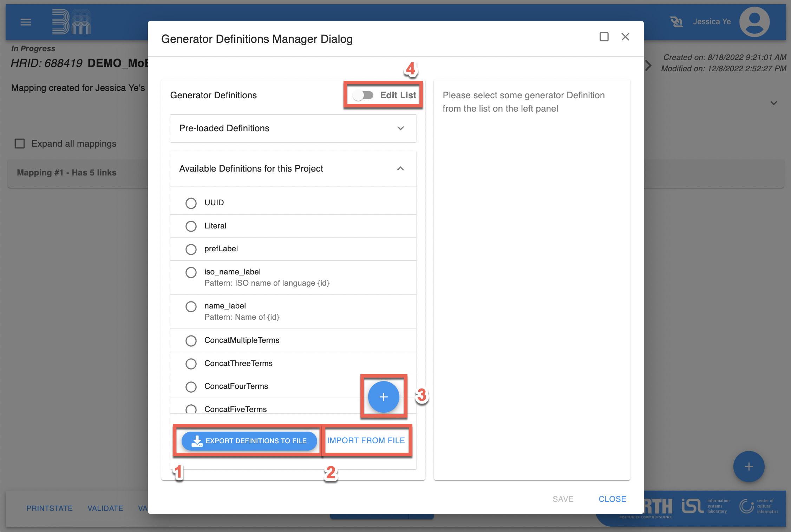Image resolution: width=791 pixels, height=532 pixels.
Task: Click the PRINTSTATE action
Action: click(x=50, y=508)
